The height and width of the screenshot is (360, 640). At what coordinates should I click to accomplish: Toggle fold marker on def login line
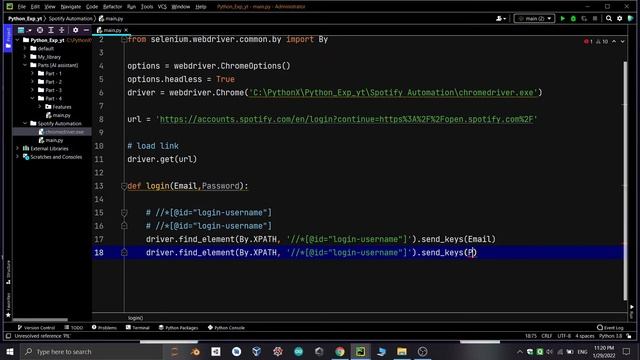(124, 186)
